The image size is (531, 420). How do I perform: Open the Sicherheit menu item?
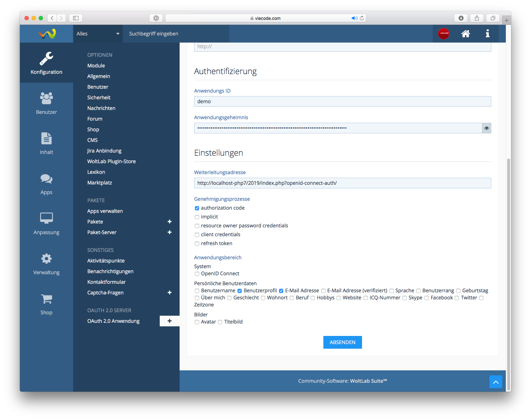(x=99, y=98)
